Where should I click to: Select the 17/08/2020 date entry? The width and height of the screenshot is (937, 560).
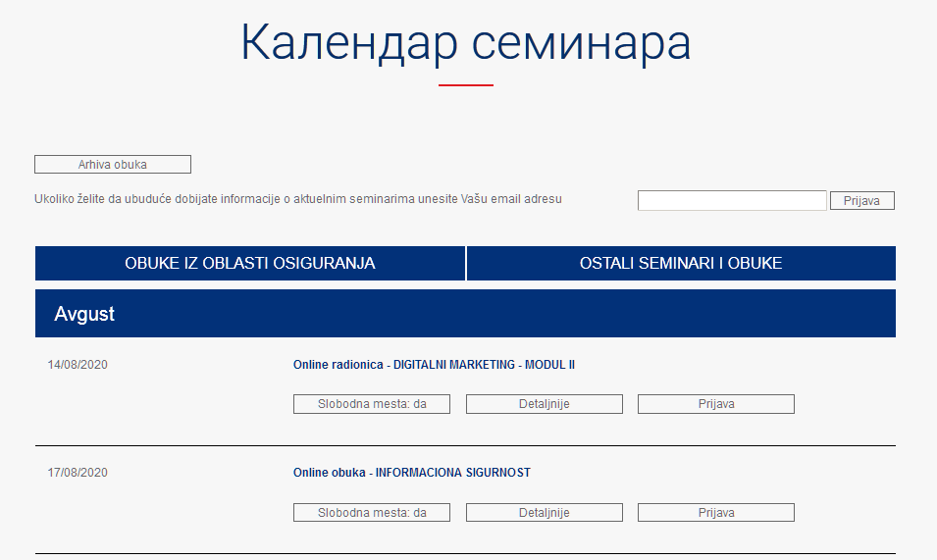pos(78,473)
